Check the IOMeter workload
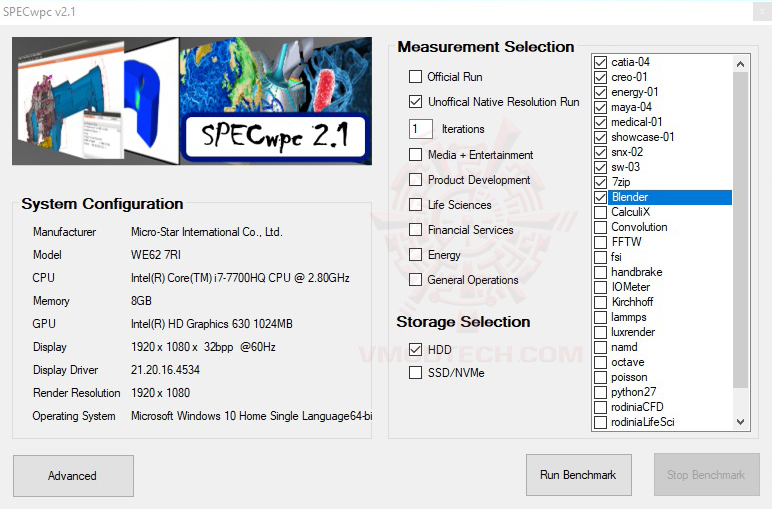772x509 pixels. (x=600, y=287)
